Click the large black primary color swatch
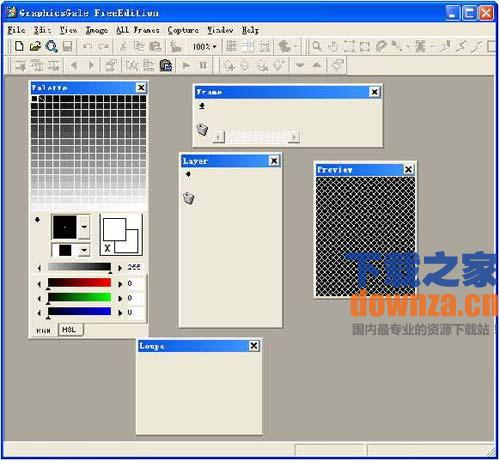 tap(65, 227)
